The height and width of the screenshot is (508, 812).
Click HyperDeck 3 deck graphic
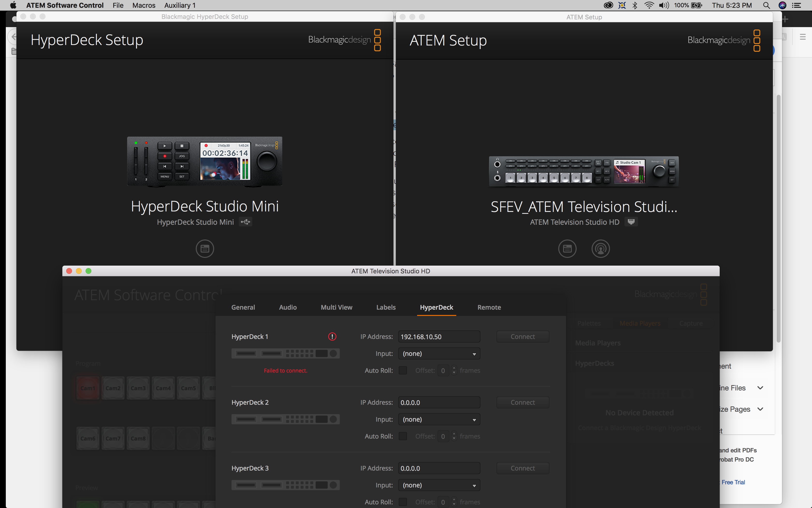(286, 485)
